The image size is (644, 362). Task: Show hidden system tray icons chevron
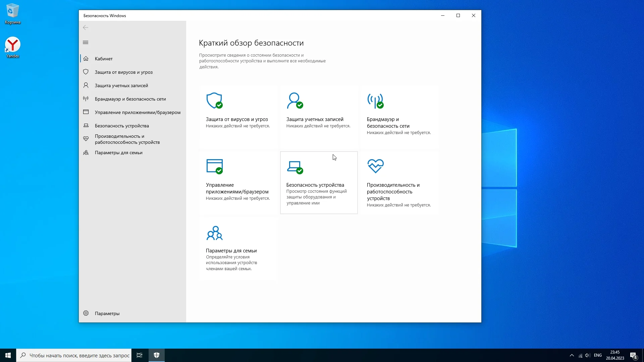pyautogui.click(x=572, y=355)
